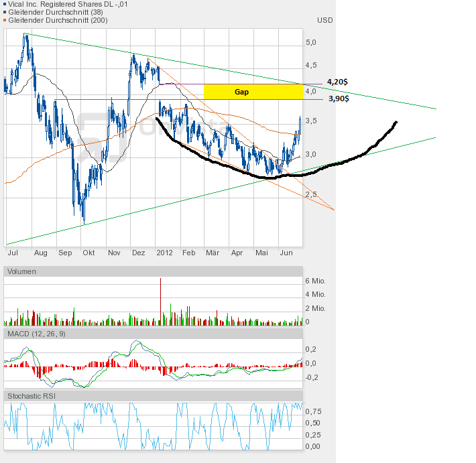
Task: Click the -0,2 MACD axis label
Action: coord(312,377)
